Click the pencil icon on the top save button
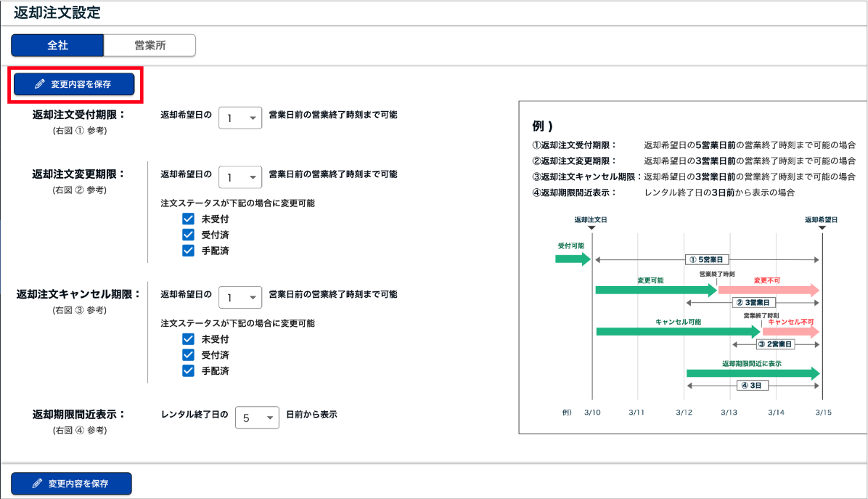The width and height of the screenshot is (868, 499). point(39,84)
